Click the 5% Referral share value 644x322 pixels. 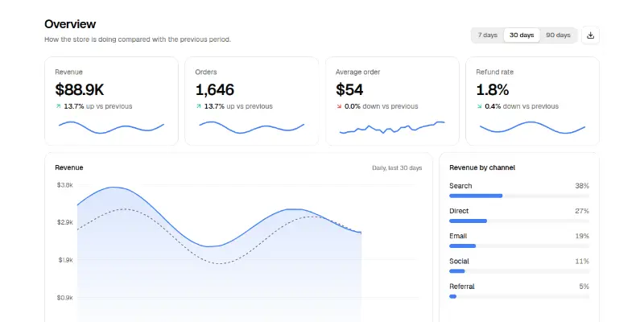[584, 287]
